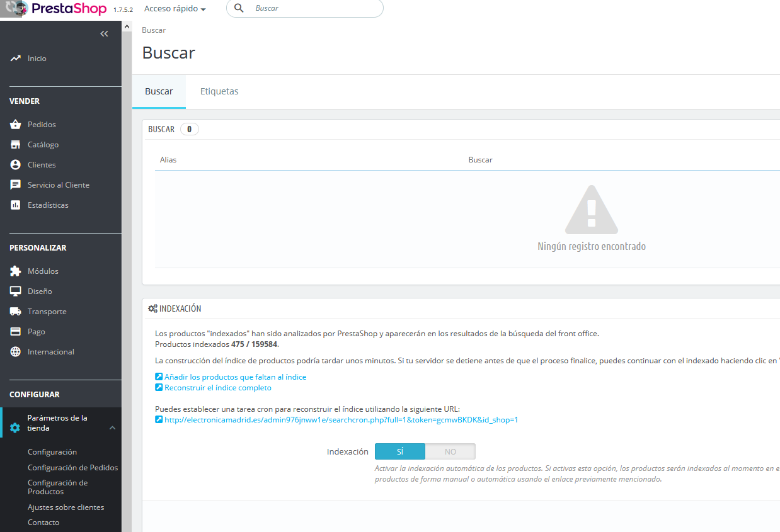The image size is (780, 532).
Task: Click the Catálogo store icon
Action: coord(16,145)
